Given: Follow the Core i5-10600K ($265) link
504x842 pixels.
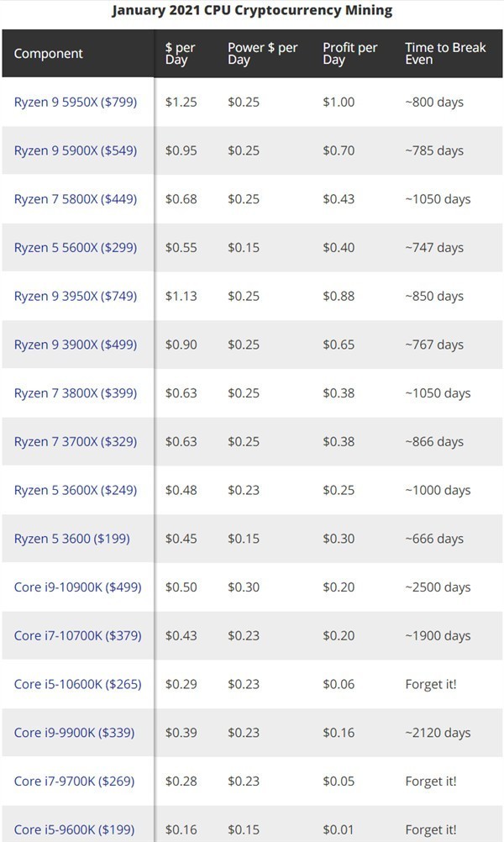Looking at the screenshot, I should point(77,684).
